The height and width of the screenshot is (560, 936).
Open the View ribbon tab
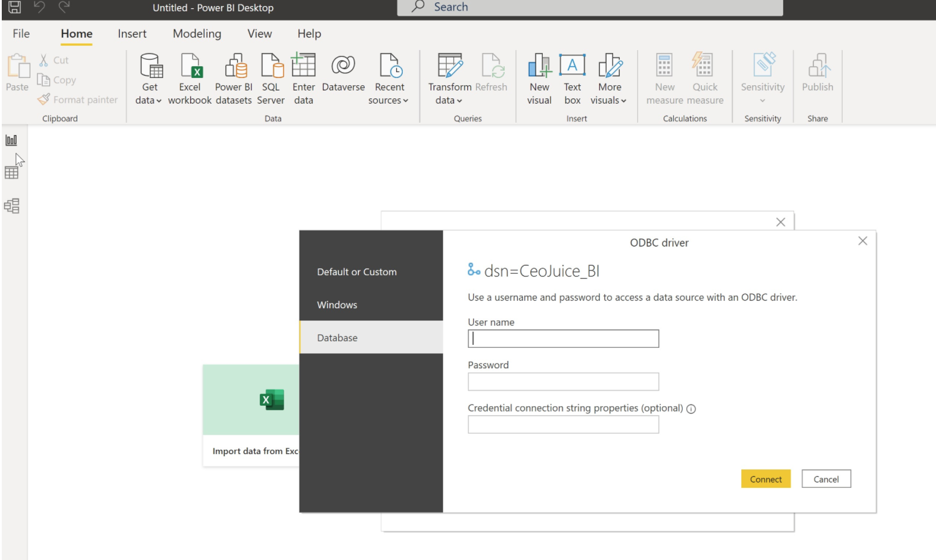pos(259,34)
